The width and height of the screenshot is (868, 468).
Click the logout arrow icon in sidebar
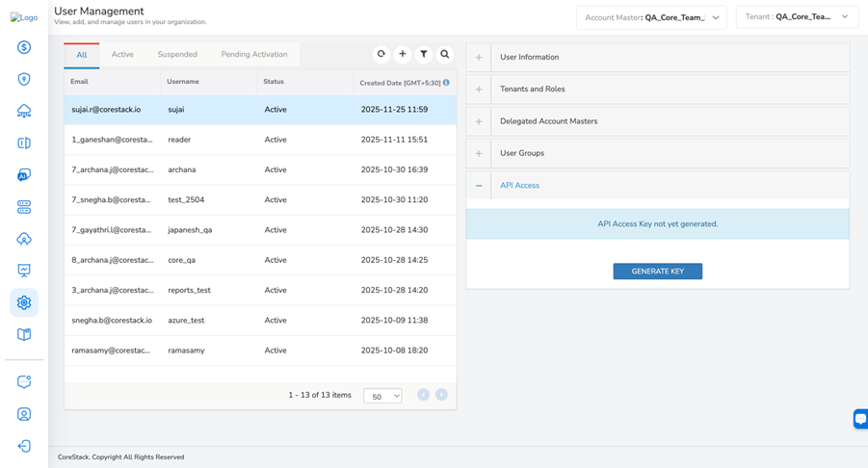(24, 446)
